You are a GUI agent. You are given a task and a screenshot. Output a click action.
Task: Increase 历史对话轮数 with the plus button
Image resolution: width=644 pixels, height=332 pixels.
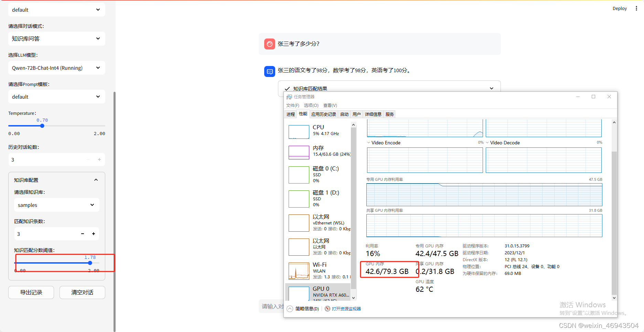[x=99, y=159]
